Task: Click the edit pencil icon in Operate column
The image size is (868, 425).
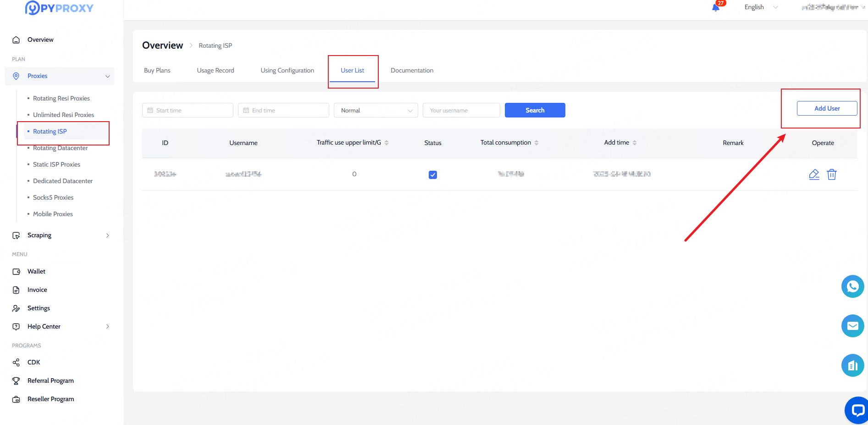Action: click(814, 174)
